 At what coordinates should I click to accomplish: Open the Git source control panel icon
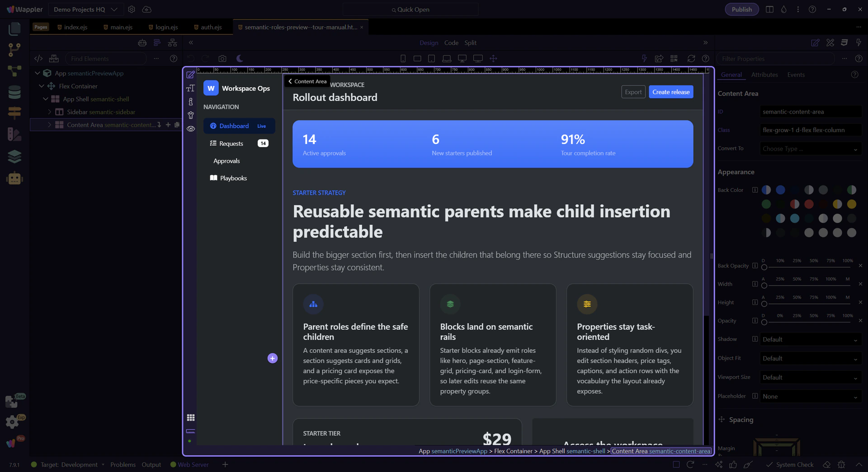pos(14,49)
